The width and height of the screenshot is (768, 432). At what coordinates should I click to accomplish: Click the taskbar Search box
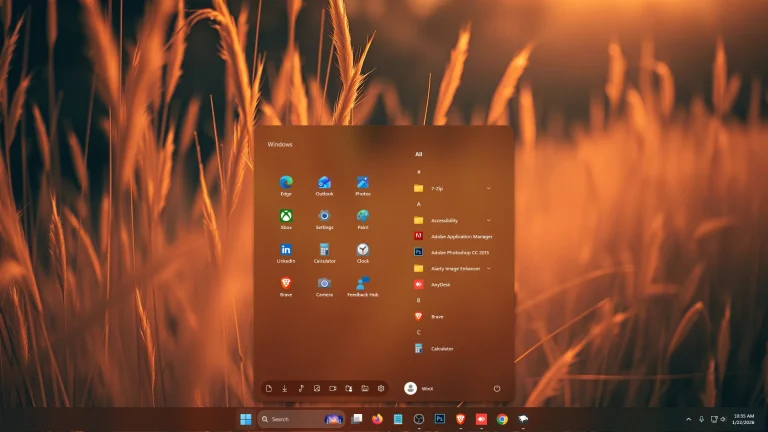[301, 419]
